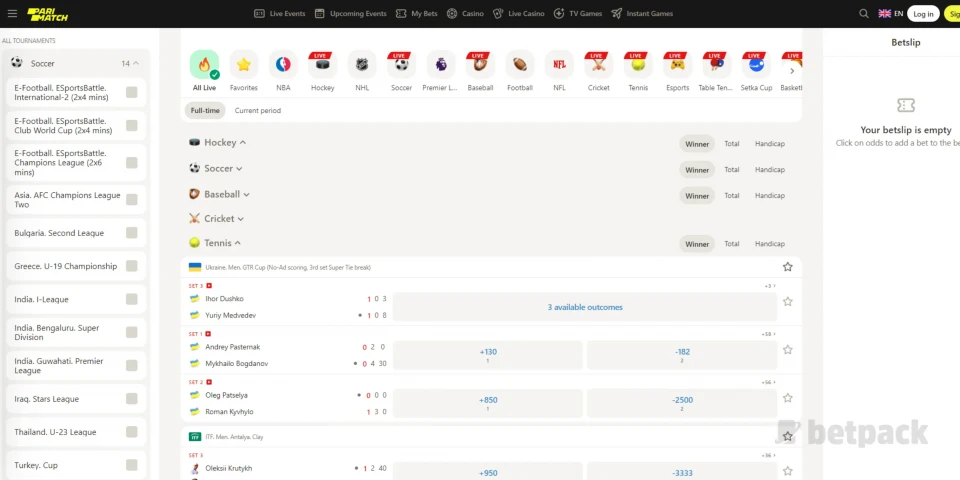Image resolution: width=960 pixels, height=480 pixels.
Task: Select Total market for Hockey
Action: coord(732,144)
